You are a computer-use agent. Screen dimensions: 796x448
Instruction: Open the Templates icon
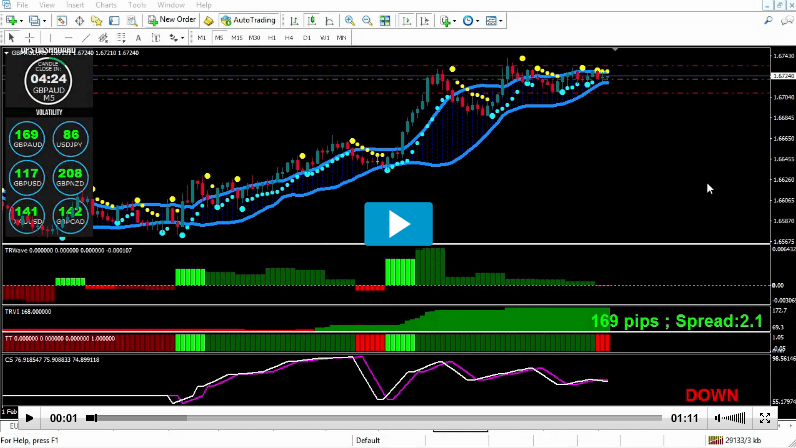point(491,21)
